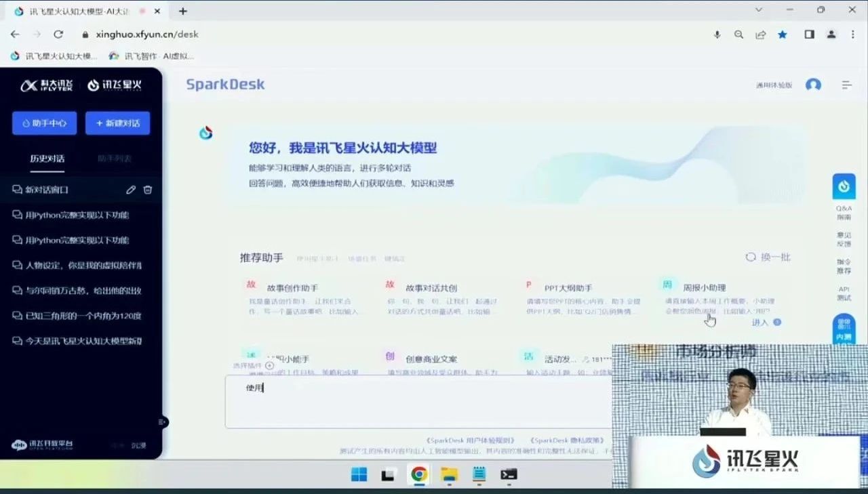Click the blue Spark flame icon on right rail

coord(844,186)
